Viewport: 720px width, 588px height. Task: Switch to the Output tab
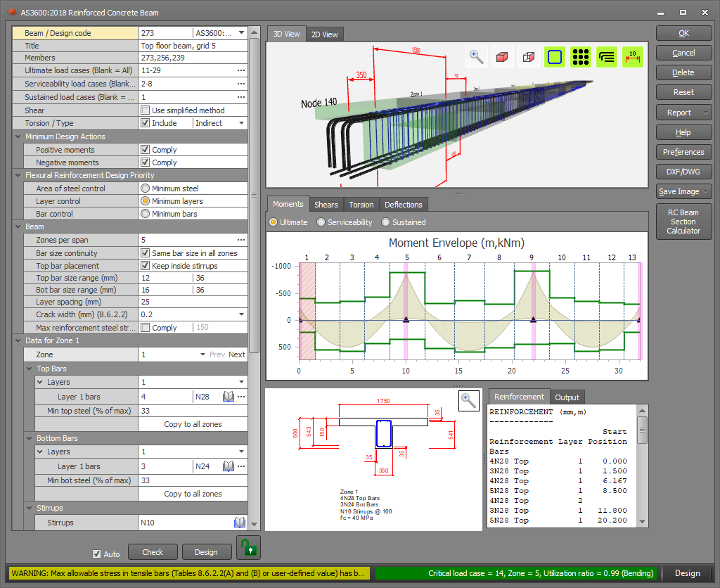[567, 397]
